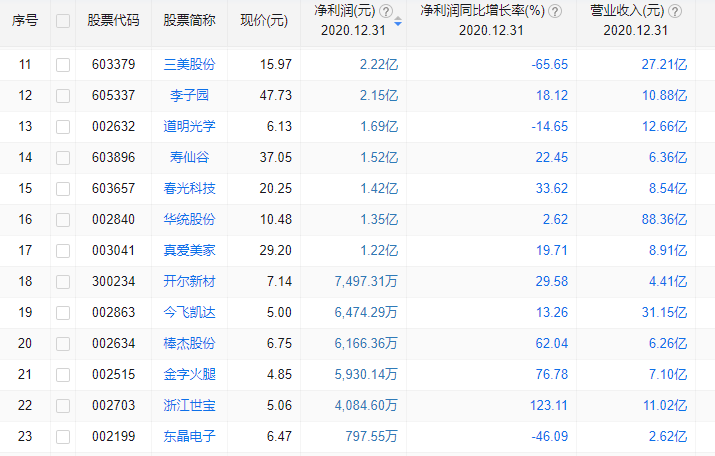
Task: Click price value 47.73
Action: click(276, 95)
